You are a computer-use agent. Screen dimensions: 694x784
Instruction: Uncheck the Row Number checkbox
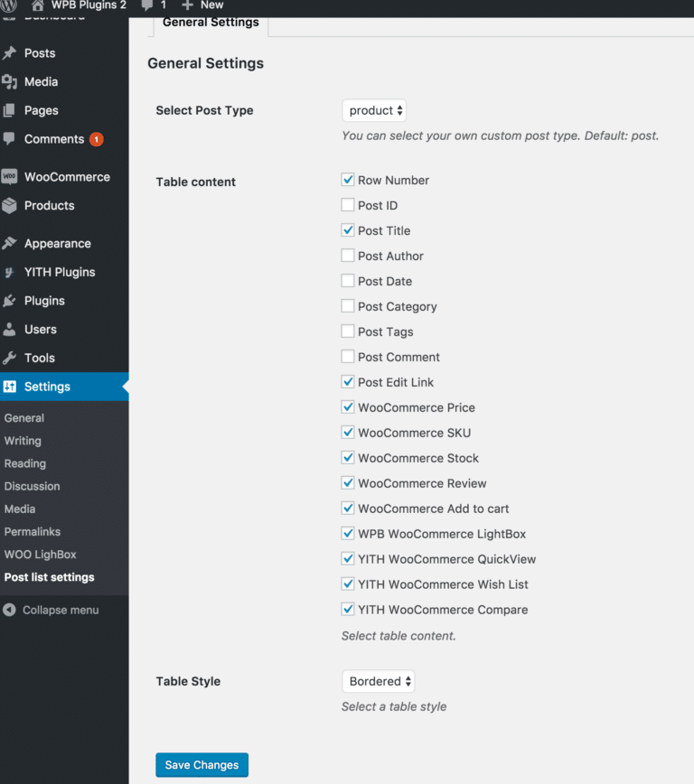click(348, 180)
